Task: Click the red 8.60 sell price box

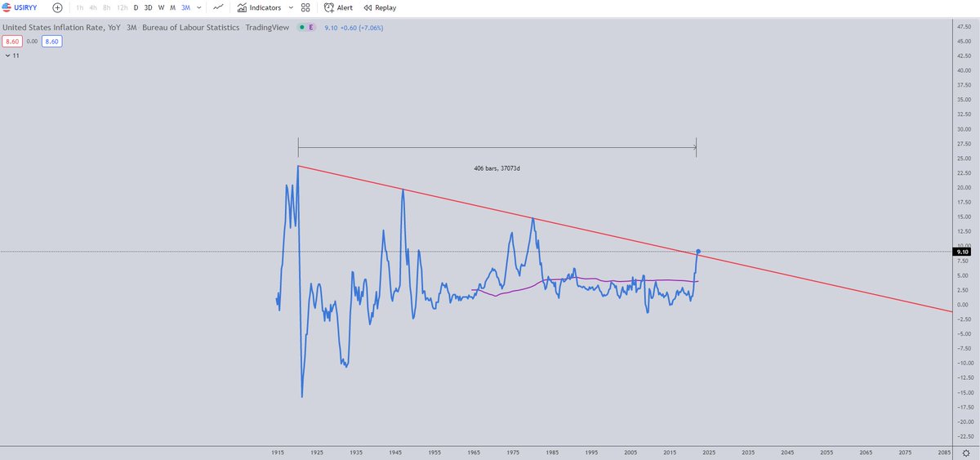Action: pyautogui.click(x=12, y=40)
